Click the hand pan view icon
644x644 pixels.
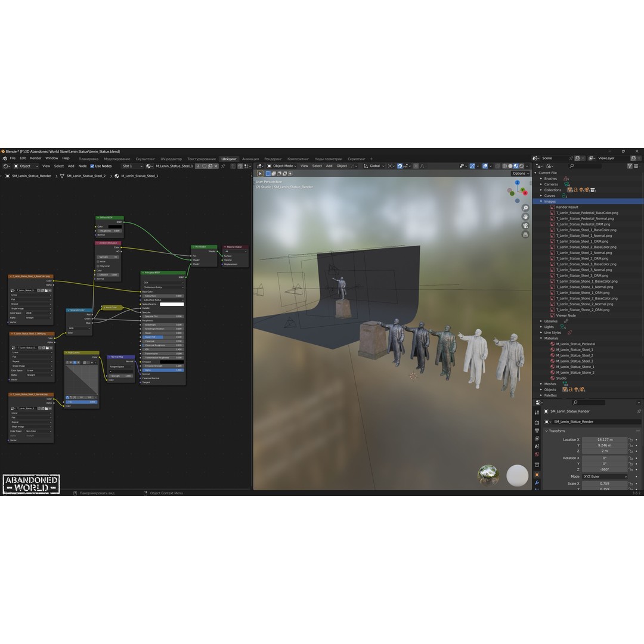(525, 217)
